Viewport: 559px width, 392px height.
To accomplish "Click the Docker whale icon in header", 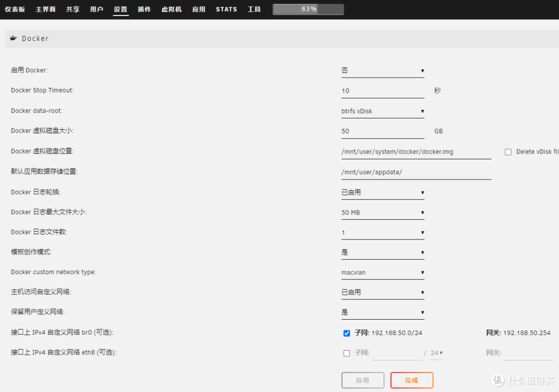I will [x=13, y=38].
